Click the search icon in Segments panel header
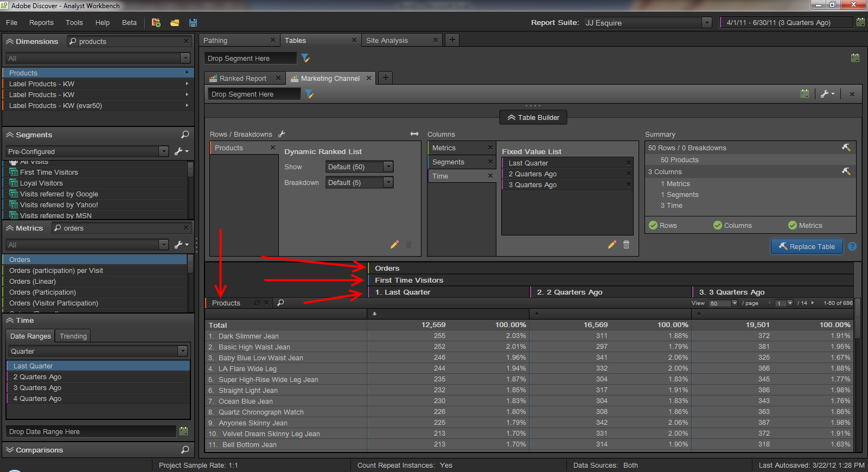The height and width of the screenshot is (472, 868). 185,135
